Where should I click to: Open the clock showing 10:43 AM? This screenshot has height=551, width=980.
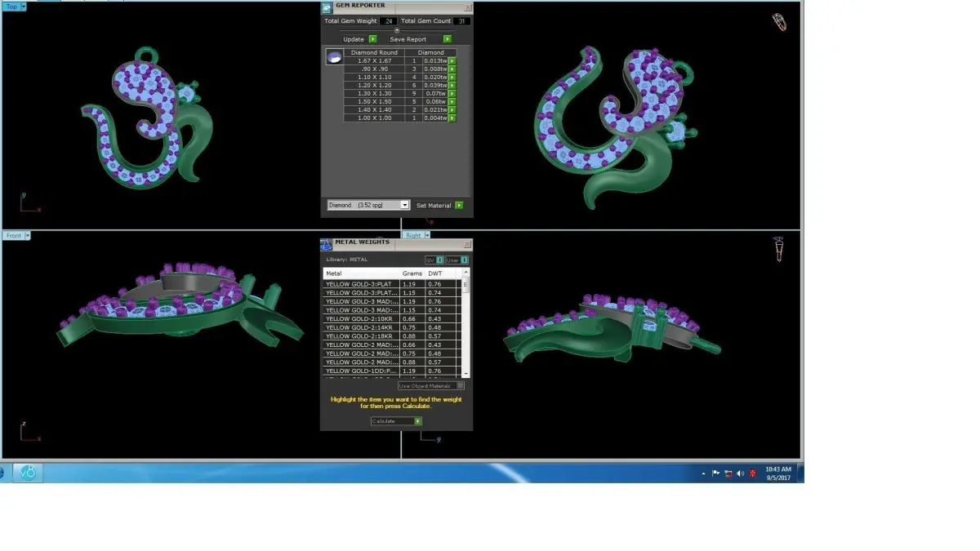[778, 474]
